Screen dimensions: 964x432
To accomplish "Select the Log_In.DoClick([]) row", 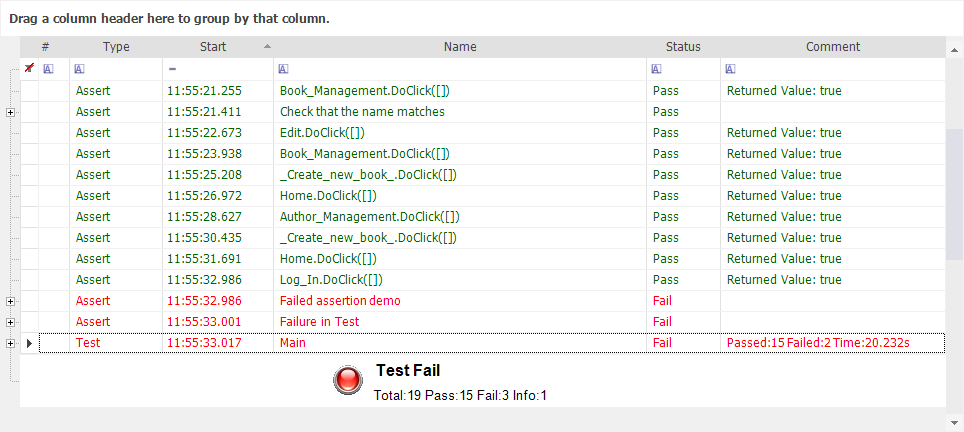I will pyautogui.click(x=483, y=280).
